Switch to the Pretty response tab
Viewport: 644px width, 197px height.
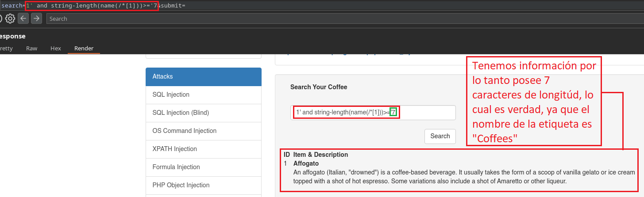pyautogui.click(x=5, y=48)
